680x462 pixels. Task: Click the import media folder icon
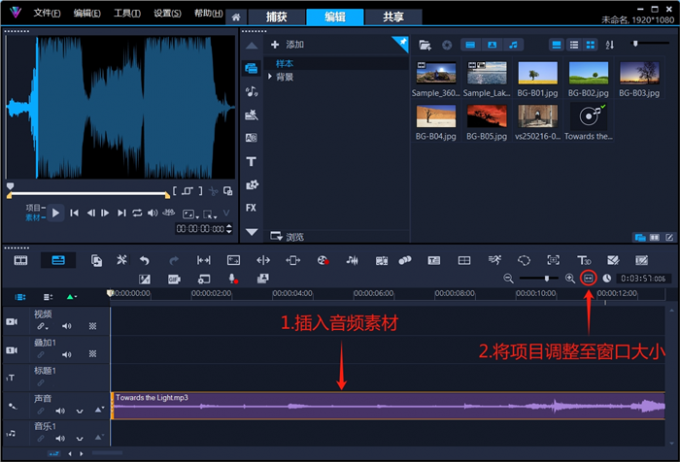pyautogui.click(x=425, y=45)
